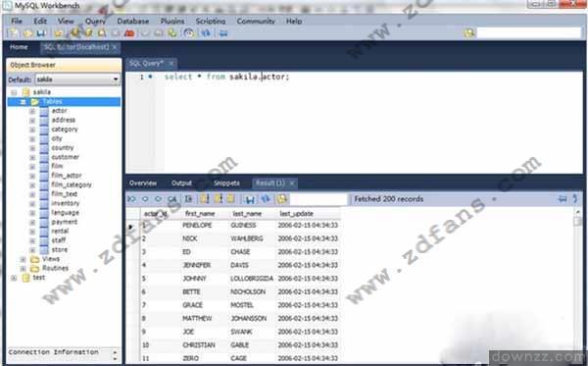Click the search field in the results toolbar
588x366 pixels.
coord(318,199)
